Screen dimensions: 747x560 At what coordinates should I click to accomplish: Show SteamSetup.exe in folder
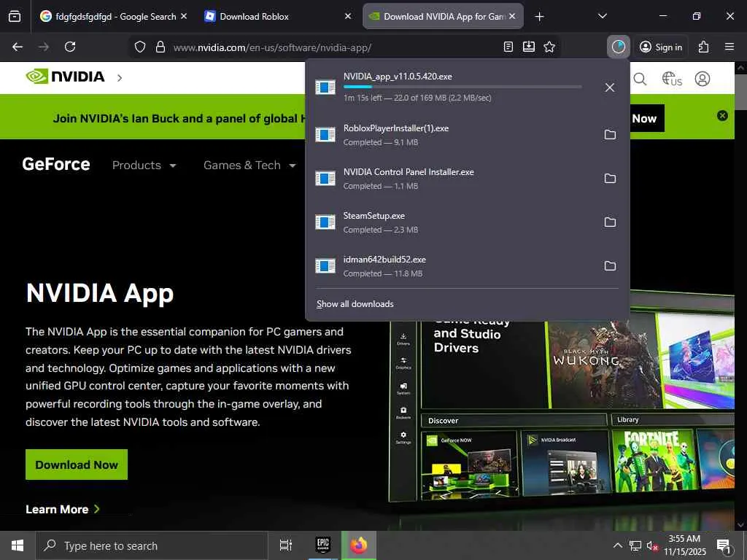click(611, 222)
